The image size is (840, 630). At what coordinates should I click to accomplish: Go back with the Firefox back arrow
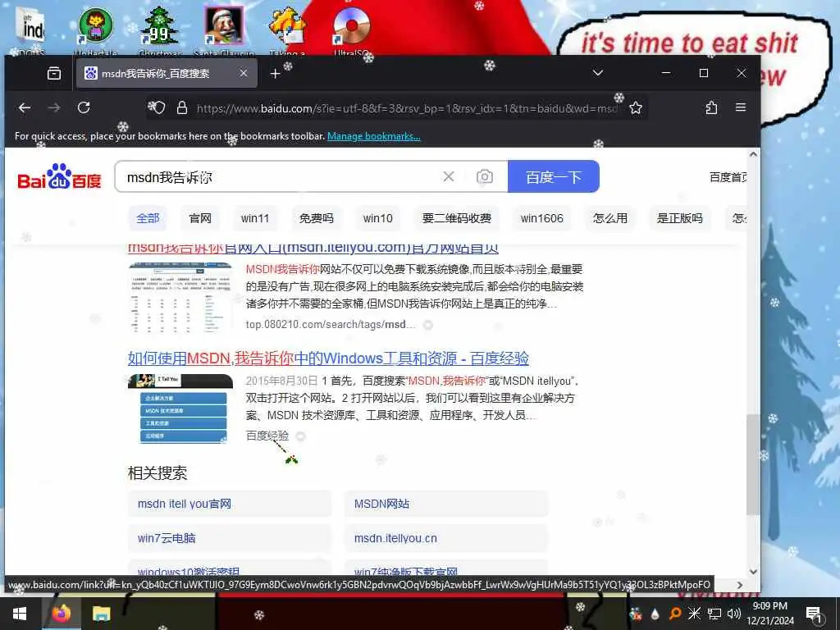coord(25,107)
